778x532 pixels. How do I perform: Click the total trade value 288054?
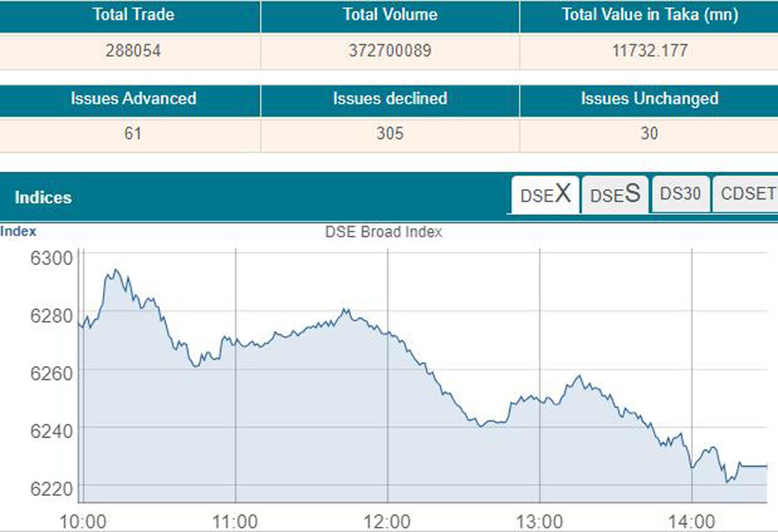(x=133, y=51)
